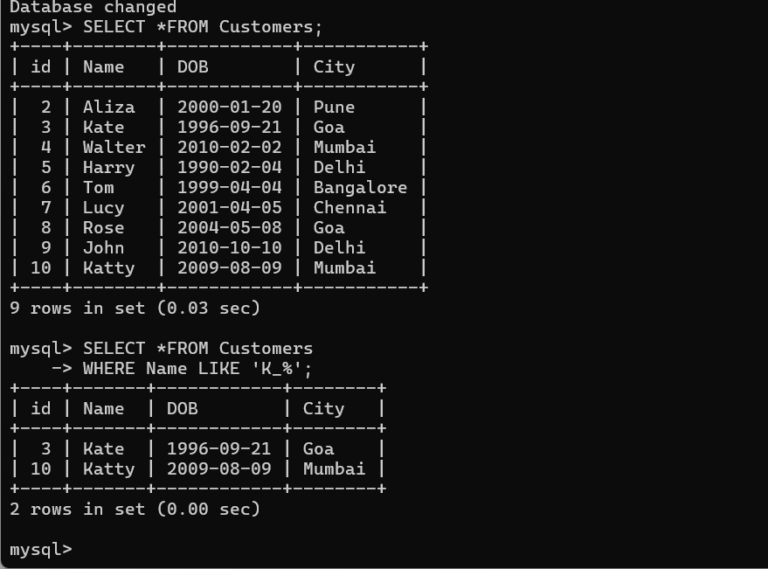Click the Bangalore city cell
The width and height of the screenshot is (768, 569).
coord(360,187)
